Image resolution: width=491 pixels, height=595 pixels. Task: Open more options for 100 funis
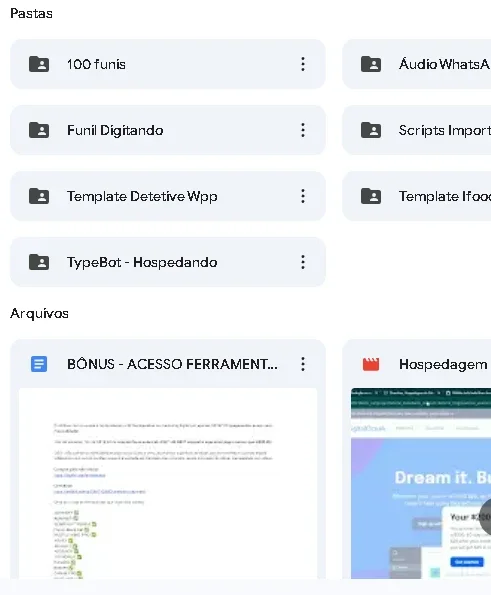[x=303, y=64]
